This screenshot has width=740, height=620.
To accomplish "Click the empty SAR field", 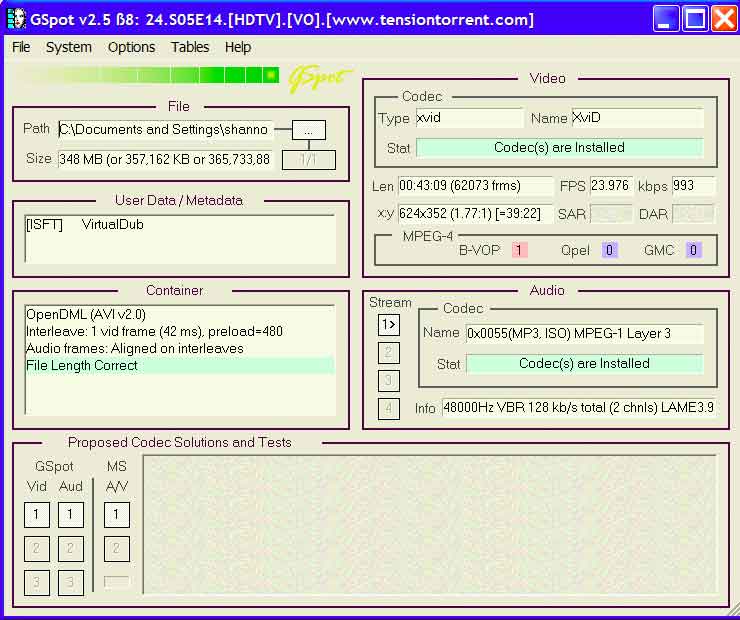I will 611,214.
